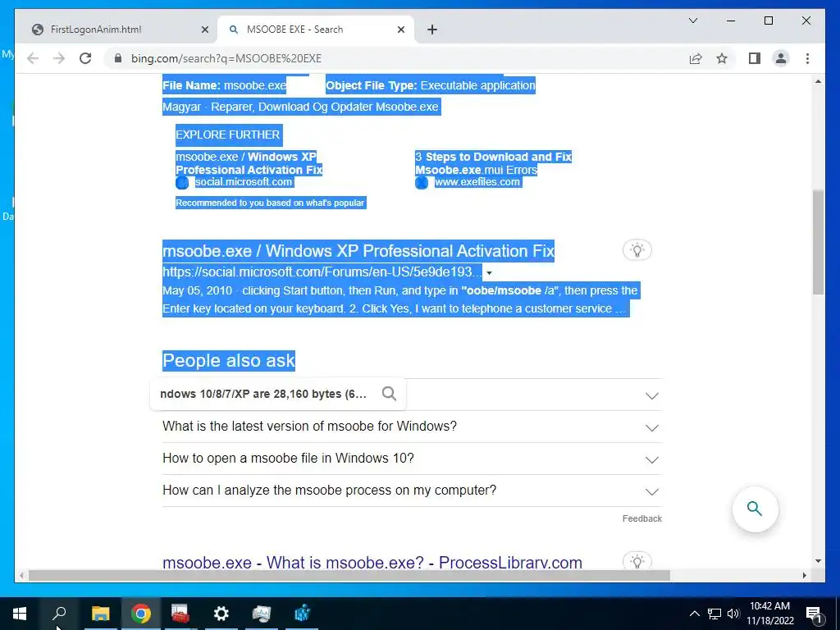Click the browser forward arrow
Screen dimensions: 840x630
coord(59,58)
